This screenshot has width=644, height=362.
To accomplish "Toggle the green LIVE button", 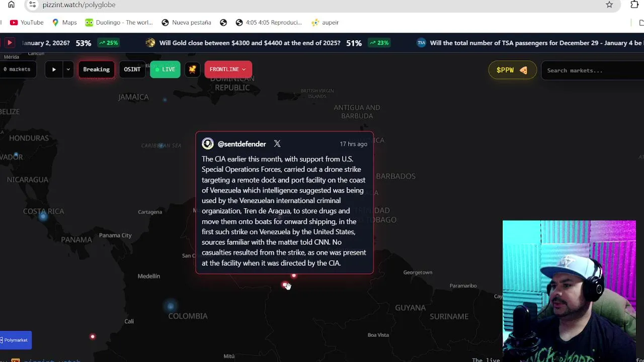I will 165,69.
